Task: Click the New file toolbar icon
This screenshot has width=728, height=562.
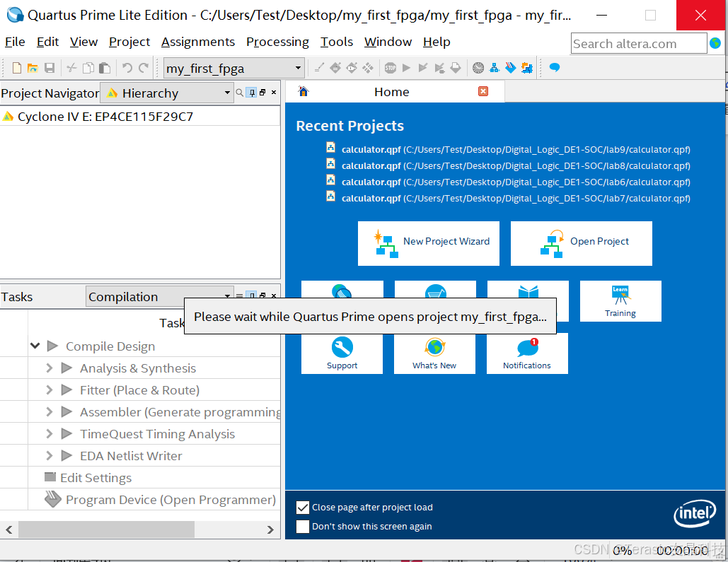Action: click(17, 69)
